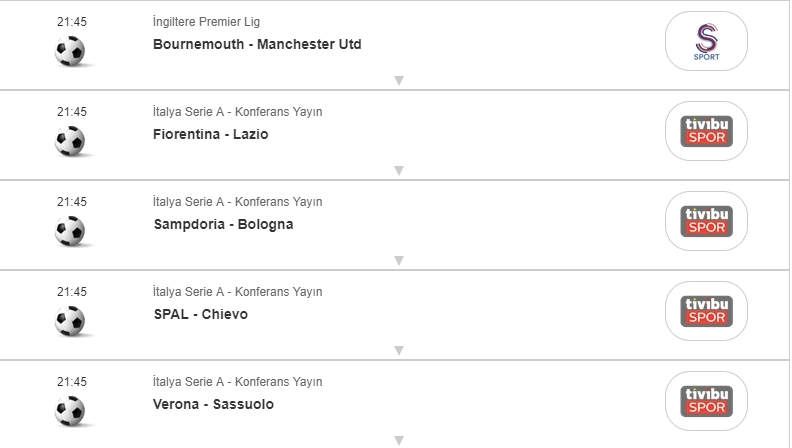Image resolution: width=792 pixels, height=448 pixels.
Task: Expand Verona - Sassuolo details arrow
Action: (x=398, y=440)
